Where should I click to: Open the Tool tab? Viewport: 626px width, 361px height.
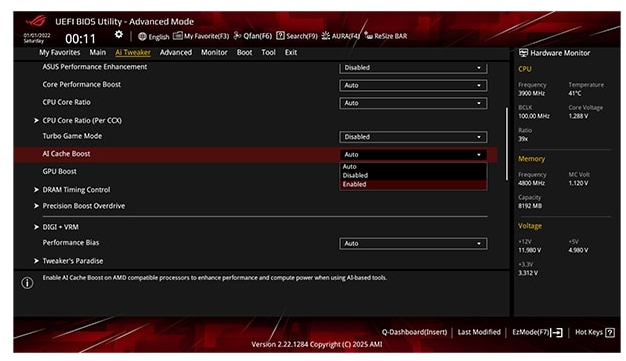(268, 52)
